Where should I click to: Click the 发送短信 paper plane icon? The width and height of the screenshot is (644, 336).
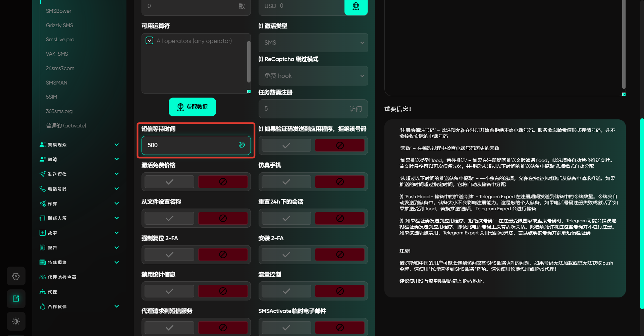pyautogui.click(x=43, y=174)
